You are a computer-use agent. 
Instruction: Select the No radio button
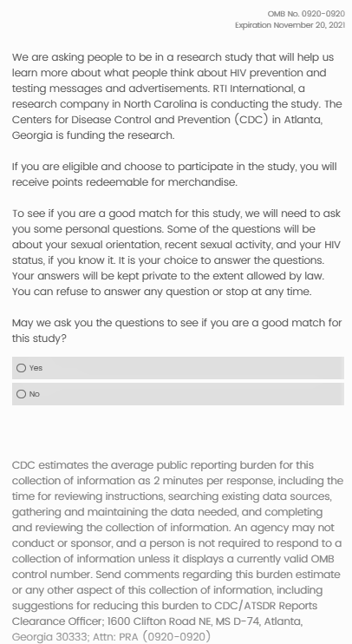tap(21, 394)
